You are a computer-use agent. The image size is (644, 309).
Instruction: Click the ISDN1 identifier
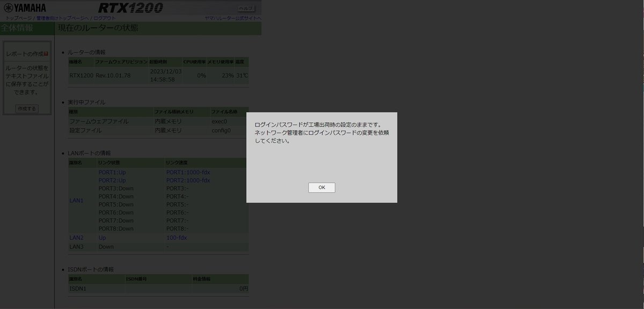point(78,289)
